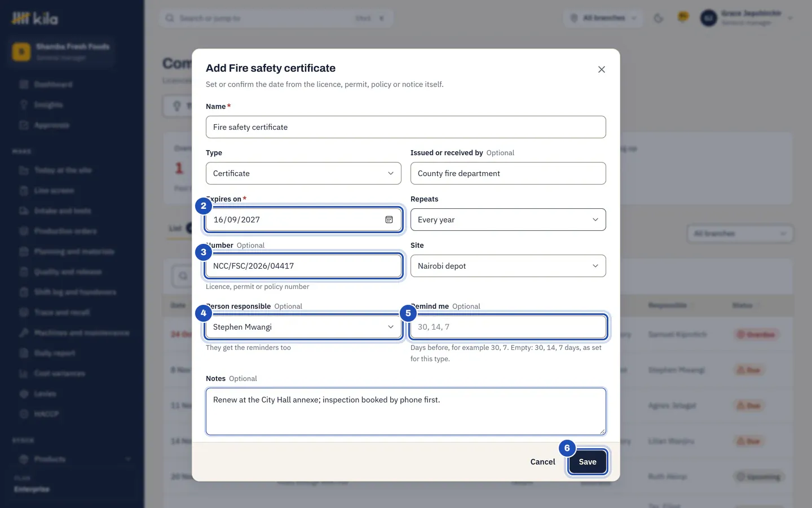Click the Issued or received by field
812x508 pixels.
coord(508,173)
